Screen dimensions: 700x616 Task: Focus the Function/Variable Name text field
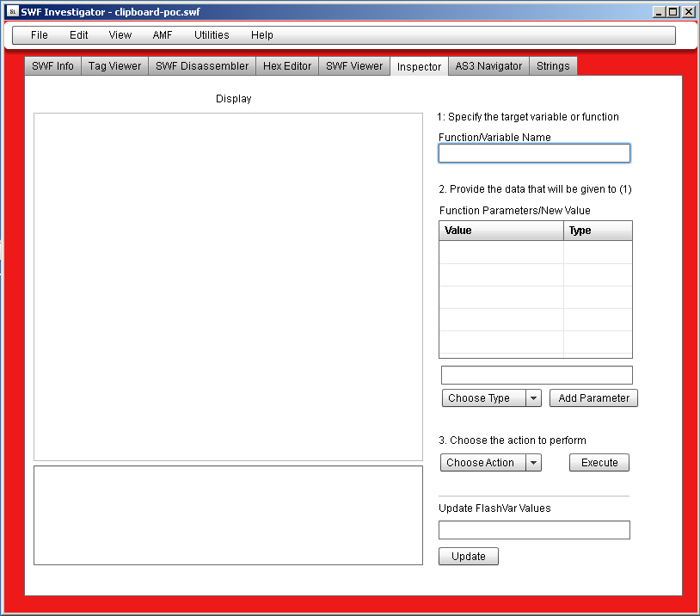[534, 153]
